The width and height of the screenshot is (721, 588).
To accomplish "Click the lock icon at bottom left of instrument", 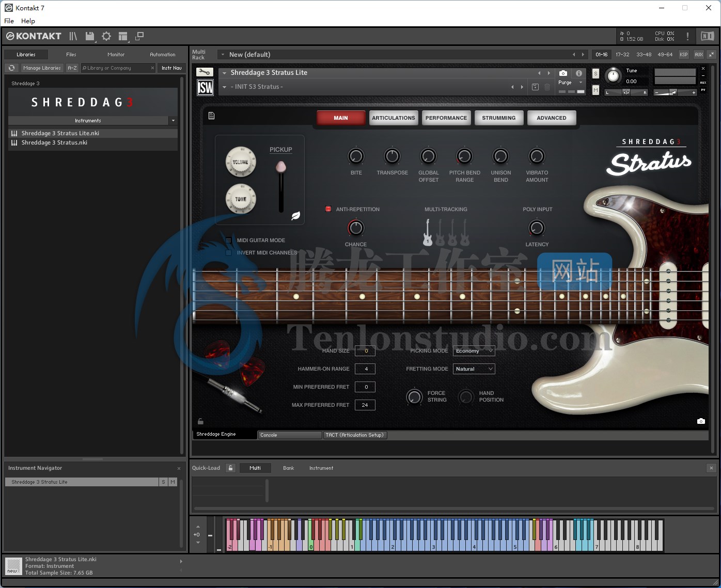I will click(200, 421).
